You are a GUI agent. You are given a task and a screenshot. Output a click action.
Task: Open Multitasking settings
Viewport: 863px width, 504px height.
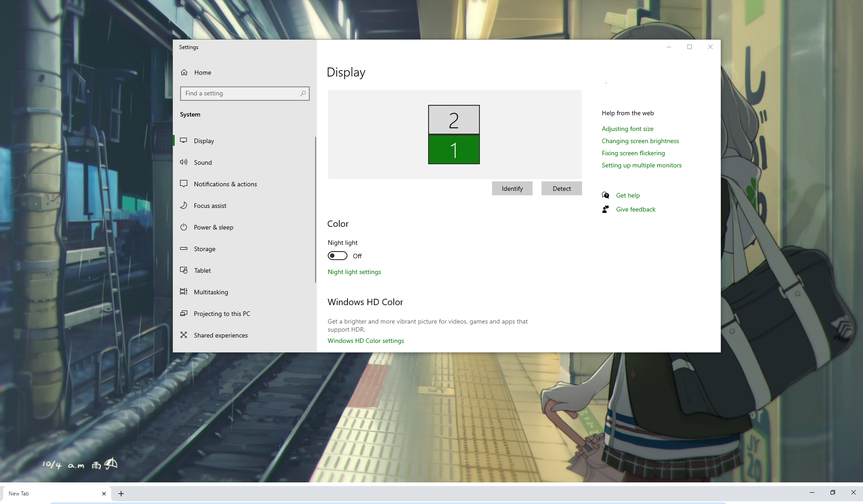pyautogui.click(x=244, y=292)
